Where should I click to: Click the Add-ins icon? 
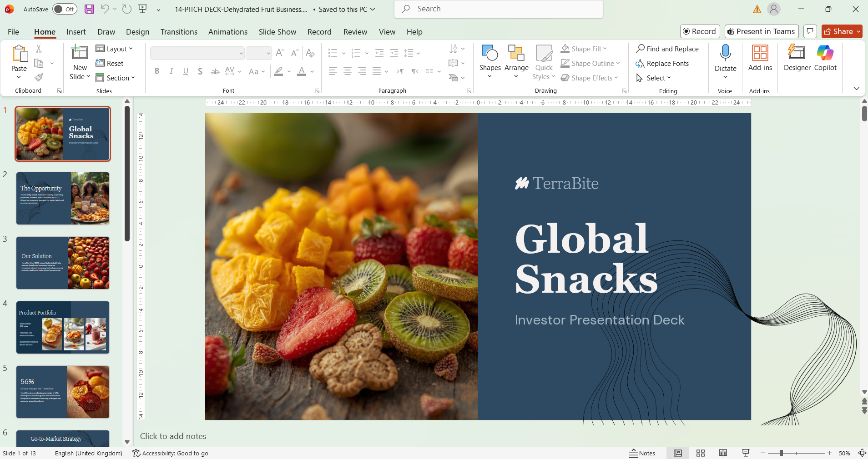click(x=760, y=58)
